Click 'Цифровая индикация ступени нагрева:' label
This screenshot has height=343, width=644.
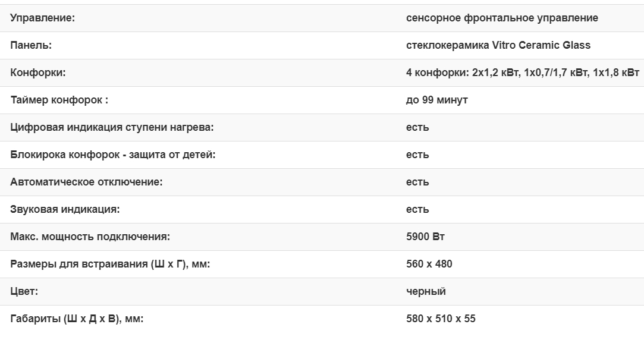tap(112, 127)
